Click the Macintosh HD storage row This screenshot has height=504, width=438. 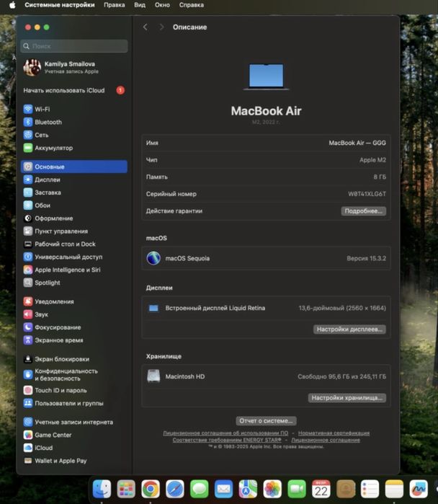tap(266, 376)
